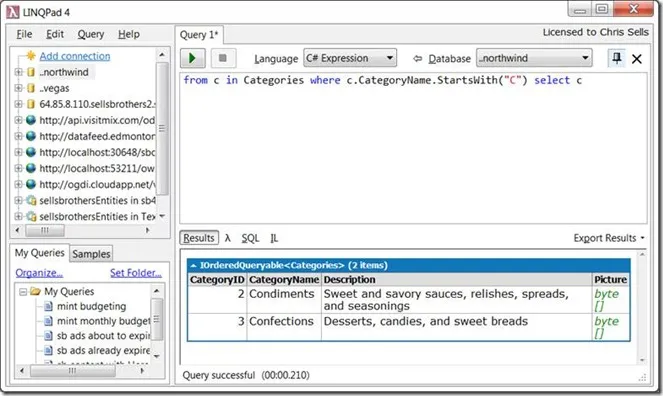
Task: Click the file icon of sb ads about to expire
Action: point(49,336)
